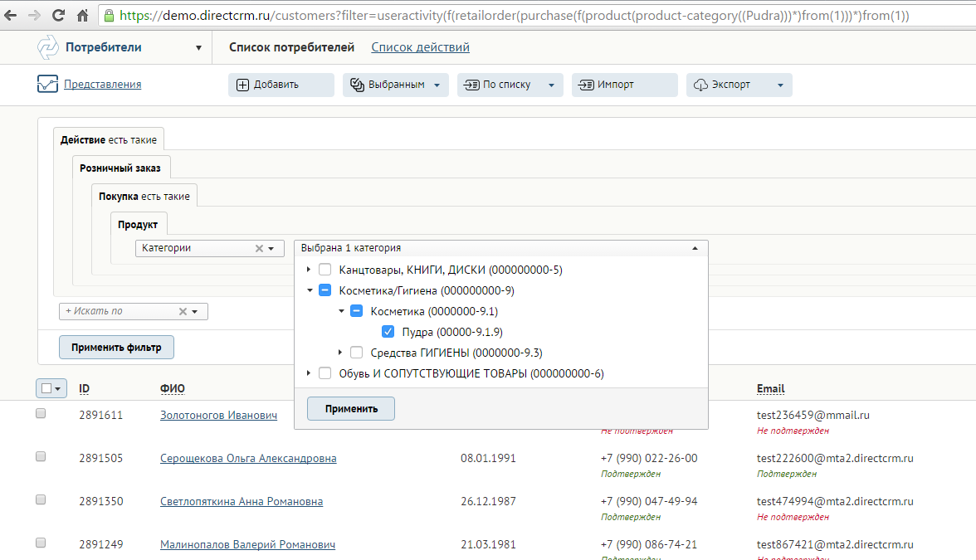This screenshot has height=560, width=976.
Task: Select the Действие есть такие filter tab
Action: pos(109,140)
